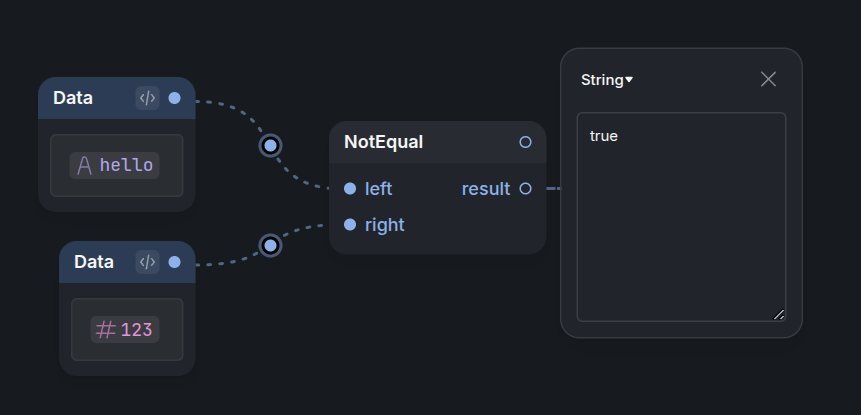Click the connection handle on the lower wire
861x415 pixels.
(270, 245)
